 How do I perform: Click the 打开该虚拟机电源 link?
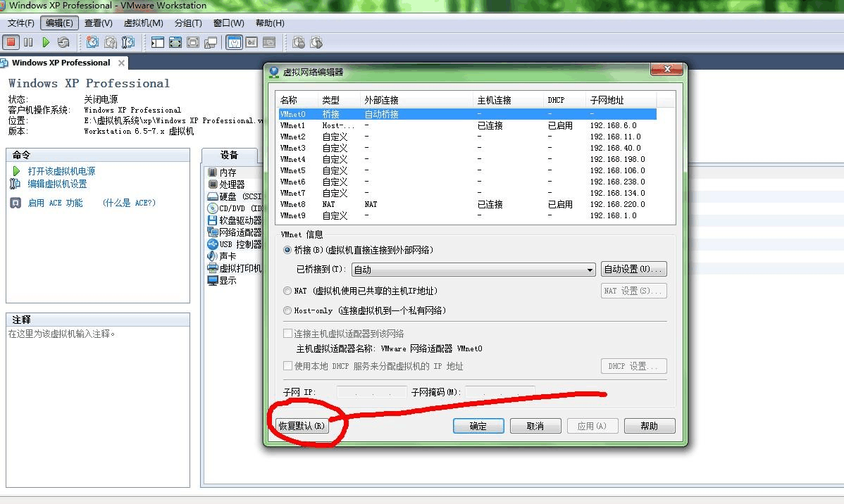(x=61, y=171)
